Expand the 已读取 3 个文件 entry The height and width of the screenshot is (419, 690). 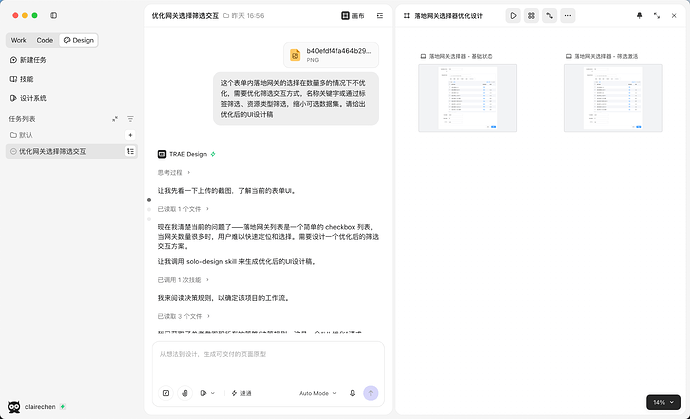coord(184,316)
